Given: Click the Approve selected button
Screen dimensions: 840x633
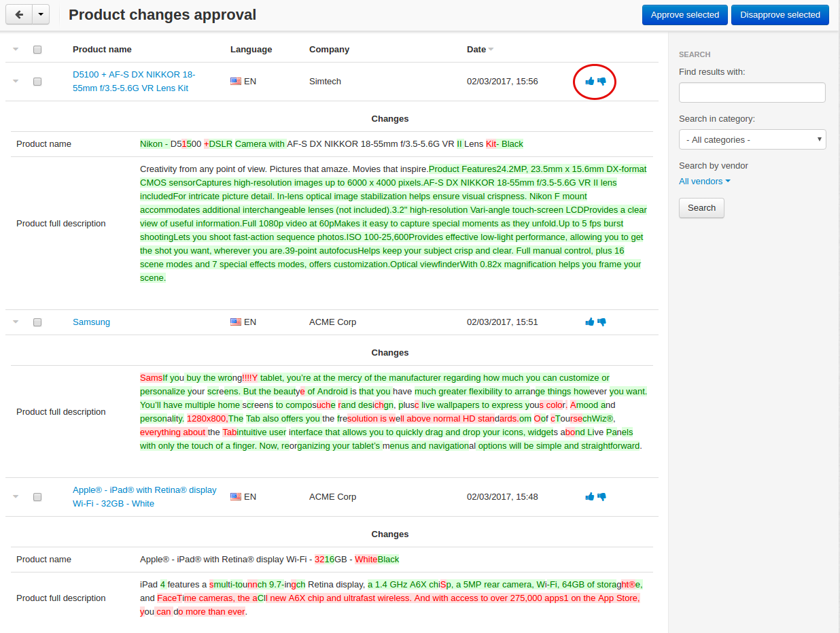Looking at the screenshot, I should pos(685,15).
